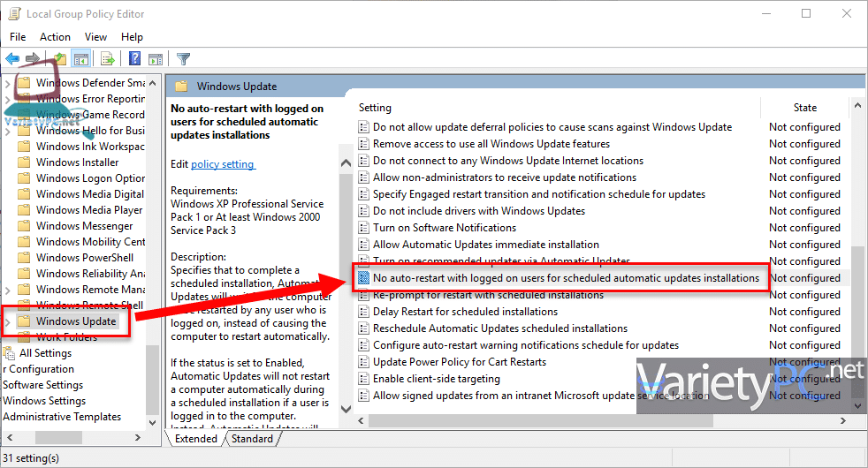Select Administrative Templates in the tree
The image size is (868, 468).
[x=62, y=417]
